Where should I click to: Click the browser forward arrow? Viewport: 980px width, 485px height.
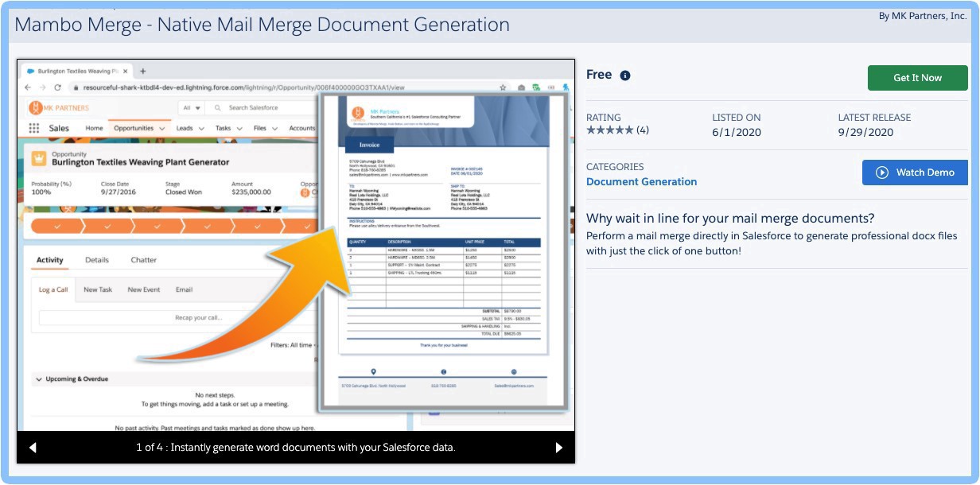click(x=43, y=87)
